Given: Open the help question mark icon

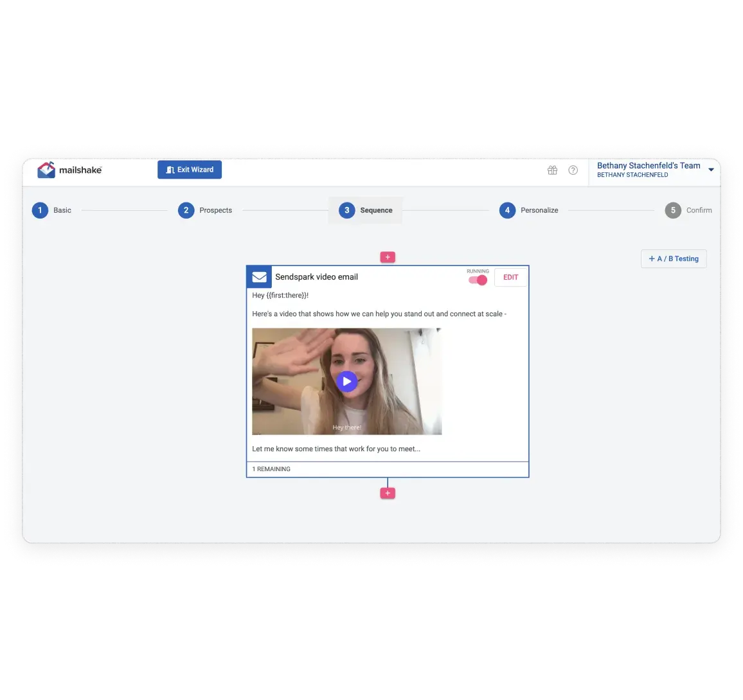Looking at the screenshot, I should tap(573, 170).
